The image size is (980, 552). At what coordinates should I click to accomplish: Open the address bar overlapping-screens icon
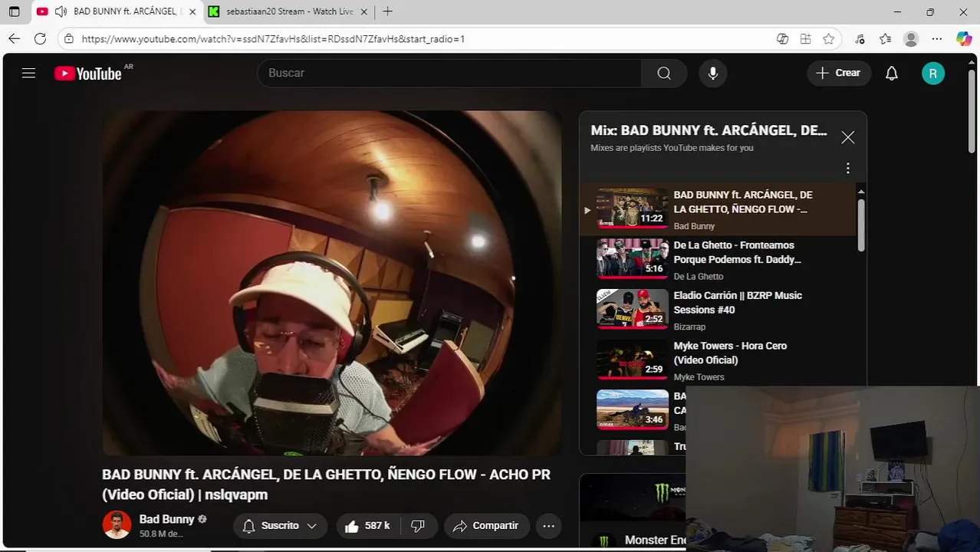(x=782, y=39)
